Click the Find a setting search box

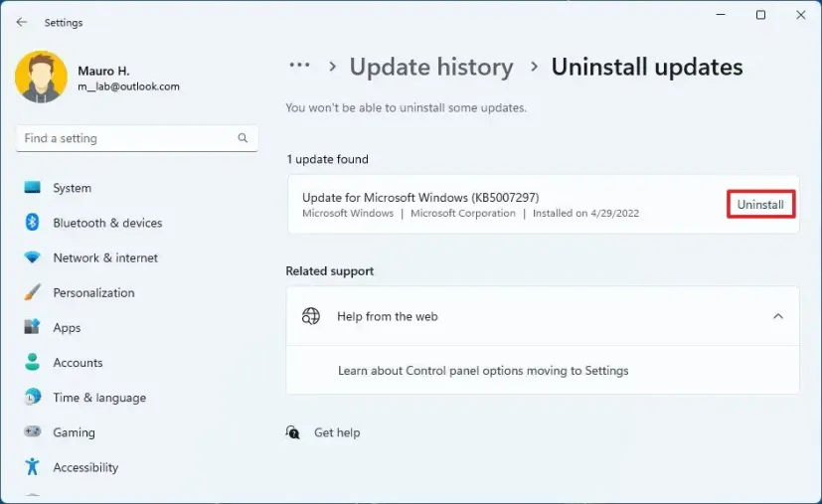[x=137, y=138]
